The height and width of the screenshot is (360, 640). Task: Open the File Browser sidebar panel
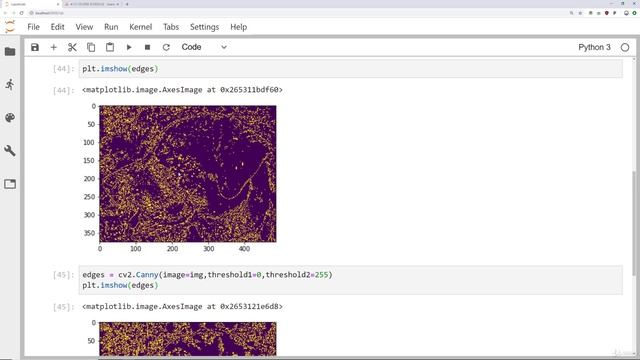10,51
